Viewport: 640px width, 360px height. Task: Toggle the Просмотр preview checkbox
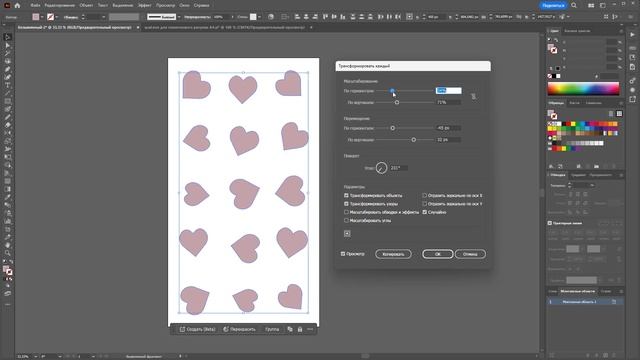tap(343, 254)
